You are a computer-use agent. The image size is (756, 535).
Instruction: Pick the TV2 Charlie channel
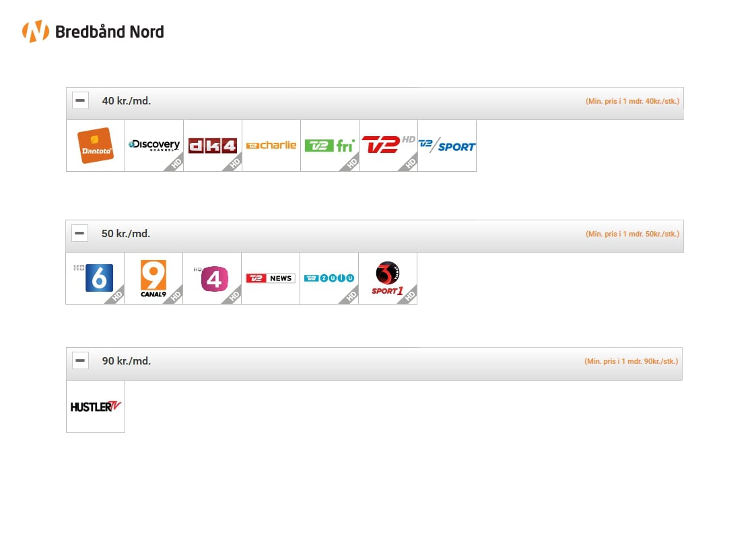(x=271, y=146)
